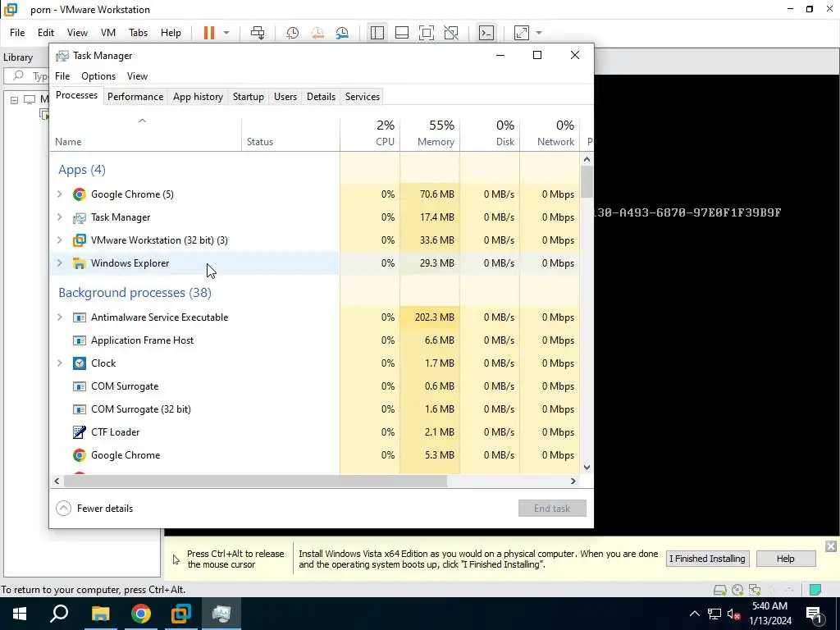Click the CD/DVD device status icon
The height and width of the screenshot is (630, 840).
tap(737, 590)
